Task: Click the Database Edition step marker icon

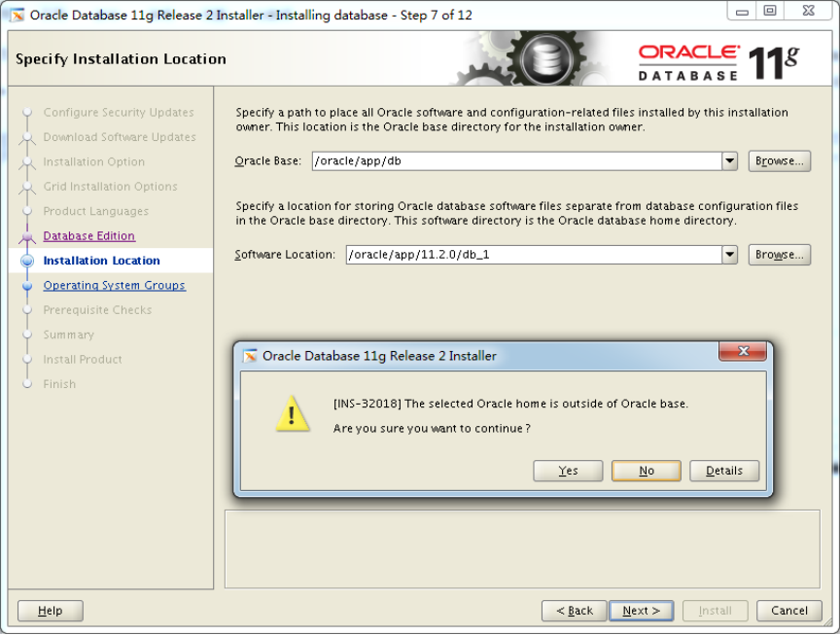Action: (27, 236)
